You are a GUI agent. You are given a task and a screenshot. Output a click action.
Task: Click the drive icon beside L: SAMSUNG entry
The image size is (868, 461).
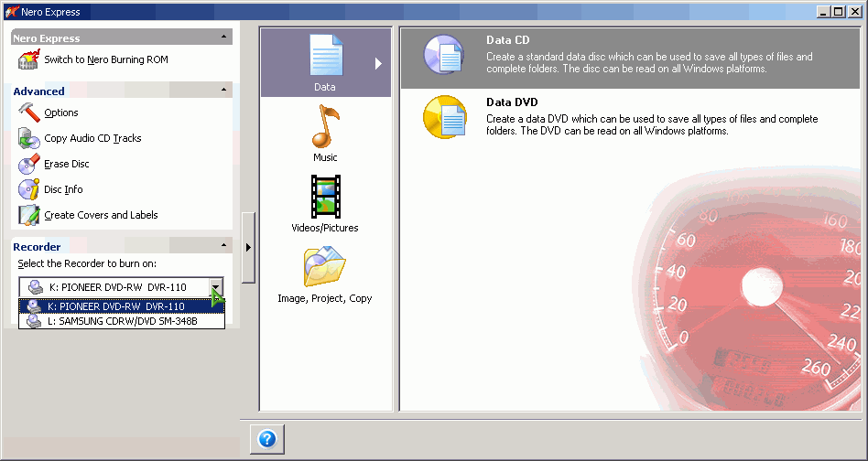point(34,321)
